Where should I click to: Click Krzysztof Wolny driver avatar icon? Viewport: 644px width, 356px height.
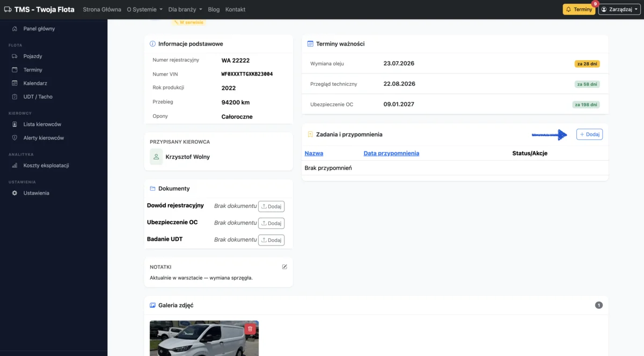(156, 157)
